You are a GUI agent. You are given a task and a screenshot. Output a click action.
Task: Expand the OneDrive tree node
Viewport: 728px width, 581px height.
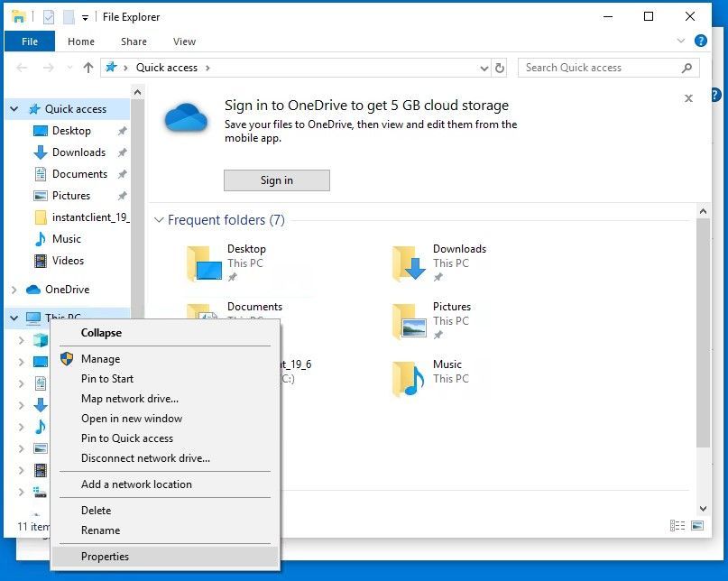pos(14,290)
